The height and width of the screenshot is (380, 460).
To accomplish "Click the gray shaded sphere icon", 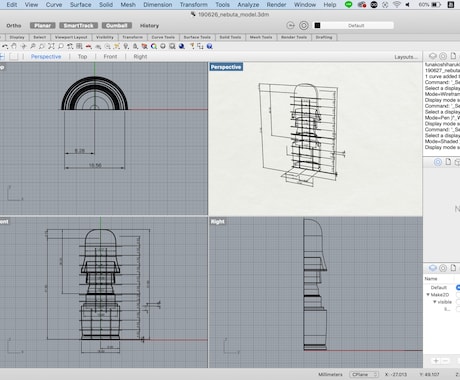I will [x=163, y=46].
